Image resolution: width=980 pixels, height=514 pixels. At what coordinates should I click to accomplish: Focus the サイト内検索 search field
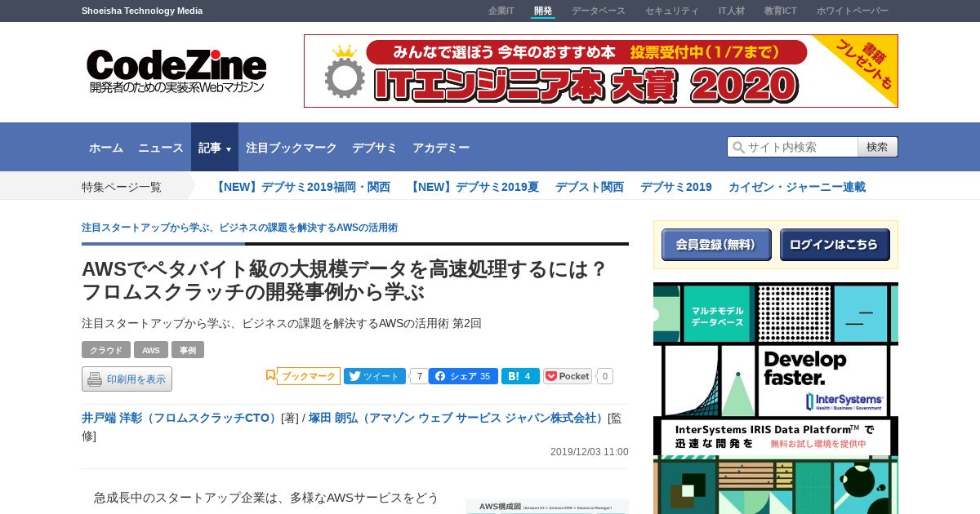tap(792, 147)
